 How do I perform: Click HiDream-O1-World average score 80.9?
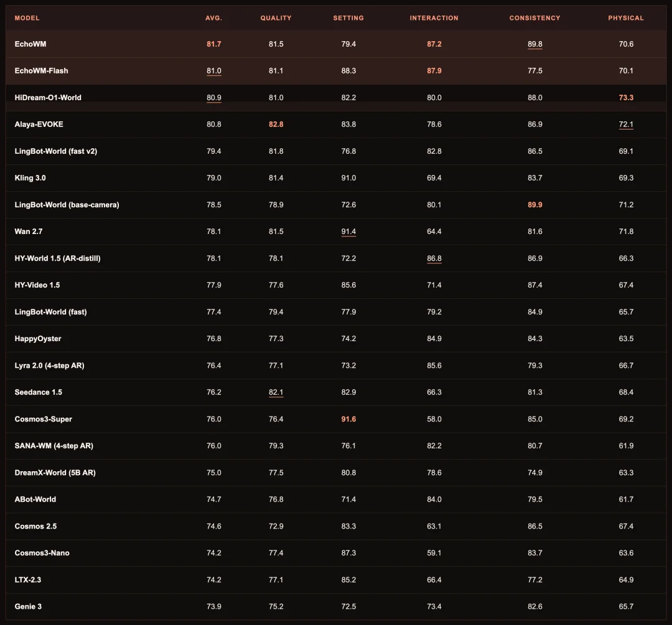(x=214, y=98)
